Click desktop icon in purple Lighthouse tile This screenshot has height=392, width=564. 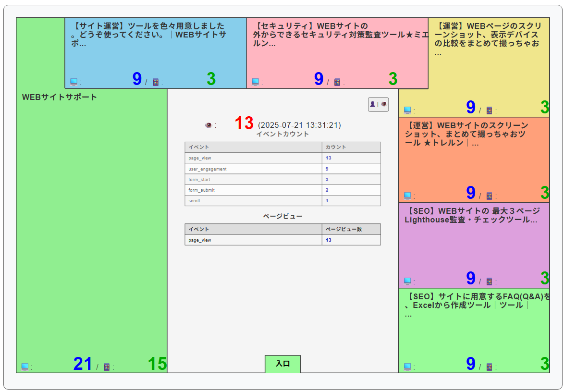(x=407, y=281)
